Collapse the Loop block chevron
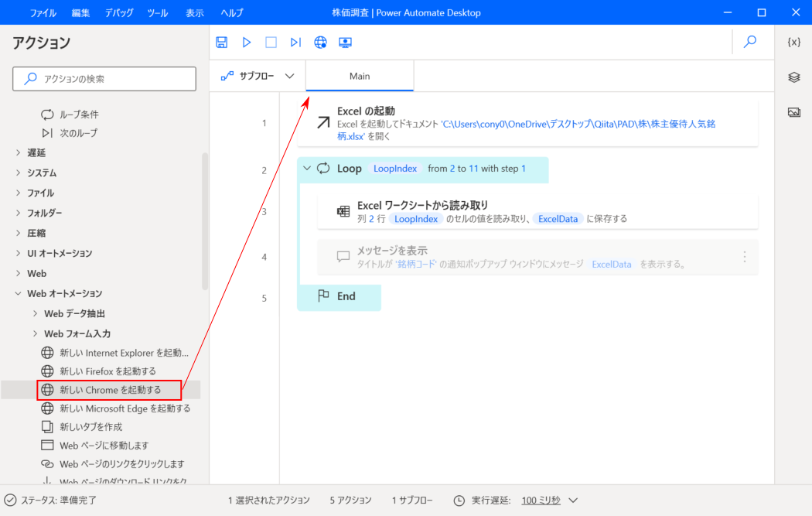 pos(307,169)
